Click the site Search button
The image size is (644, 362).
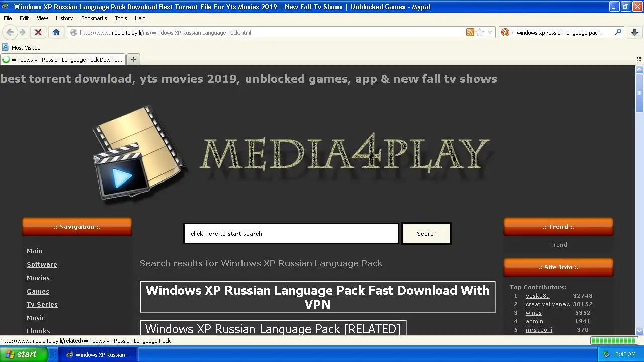coord(427,234)
